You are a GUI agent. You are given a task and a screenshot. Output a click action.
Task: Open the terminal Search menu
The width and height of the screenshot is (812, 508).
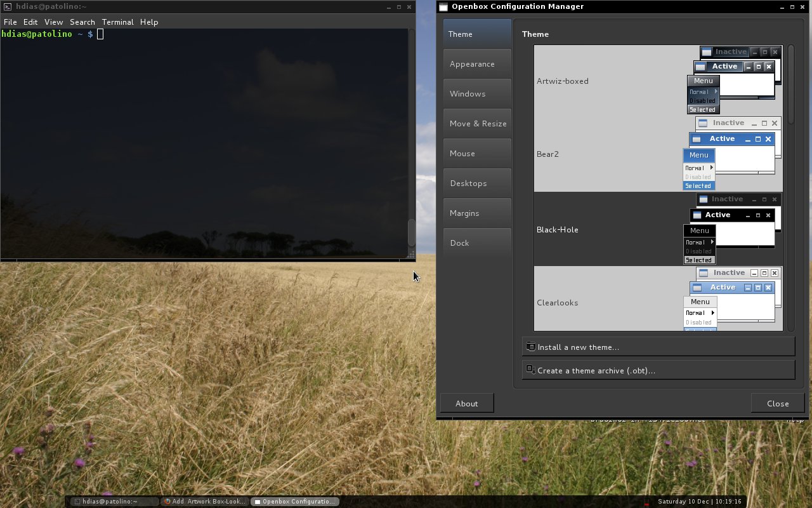click(82, 22)
